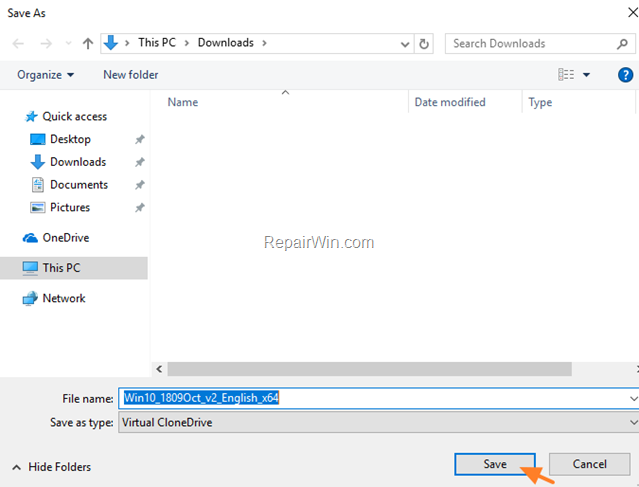Open Pictures in the navigation pane
Viewport: 639px width, 487px height.
tap(70, 207)
